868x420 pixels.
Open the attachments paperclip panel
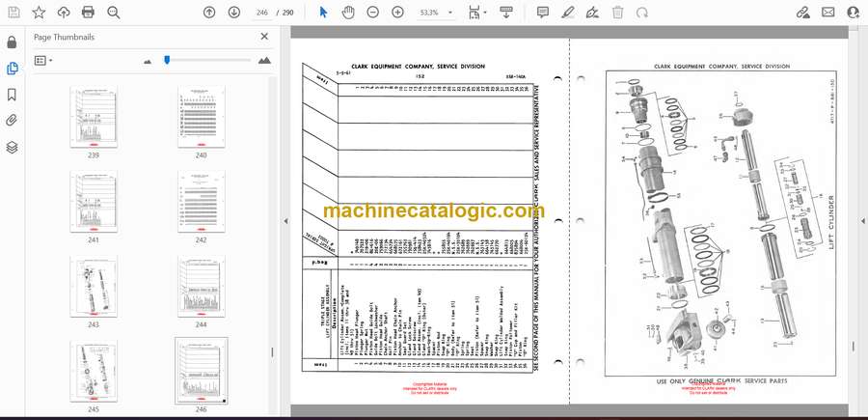13,121
